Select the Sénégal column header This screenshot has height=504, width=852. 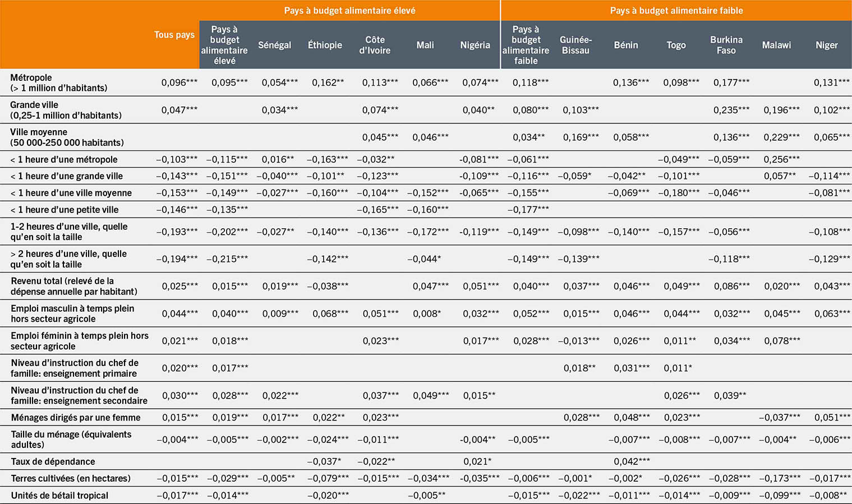[274, 45]
